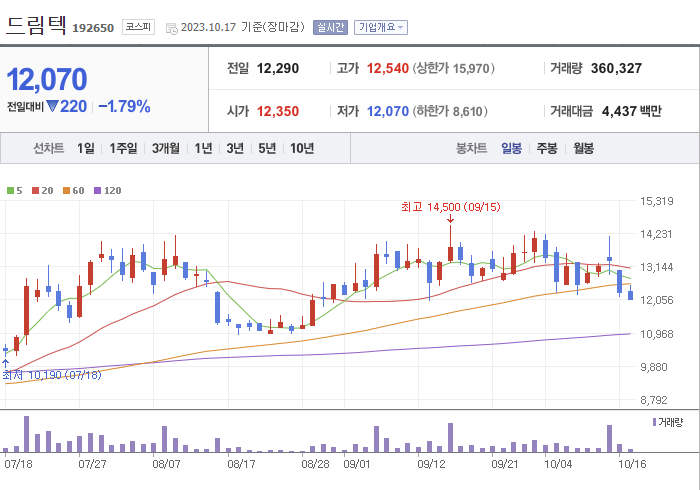Click the 하한가 8,610 text
This screenshot has width=700, height=490.
coord(450,111)
